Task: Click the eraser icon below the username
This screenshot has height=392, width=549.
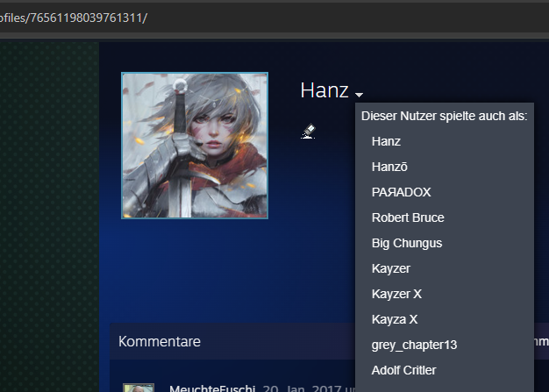Action: click(x=308, y=132)
